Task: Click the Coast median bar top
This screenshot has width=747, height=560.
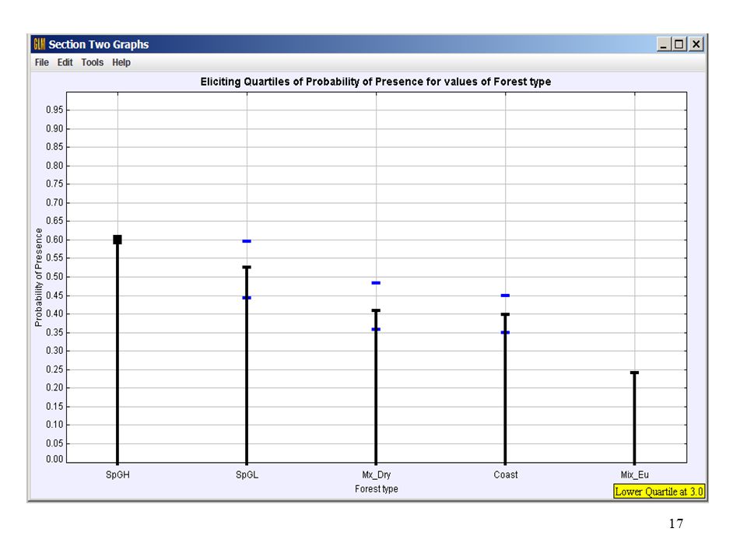Action: tap(506, 314)
